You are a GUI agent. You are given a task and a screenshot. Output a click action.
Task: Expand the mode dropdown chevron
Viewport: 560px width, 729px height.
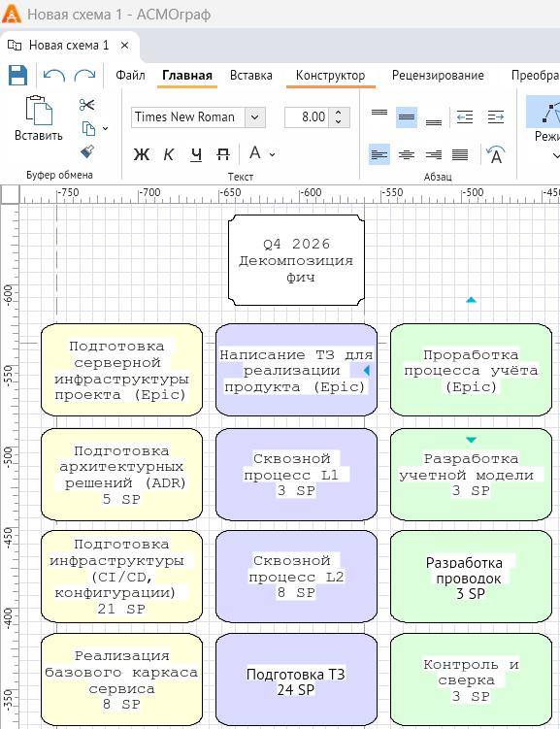pos(556,155)
